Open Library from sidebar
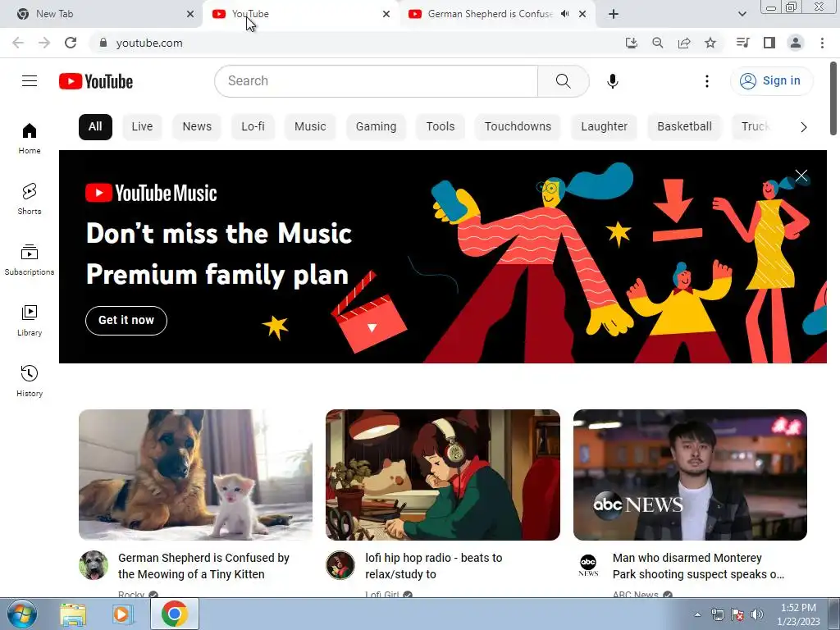This screenshot has height=630, width=840. pos(30,321)
